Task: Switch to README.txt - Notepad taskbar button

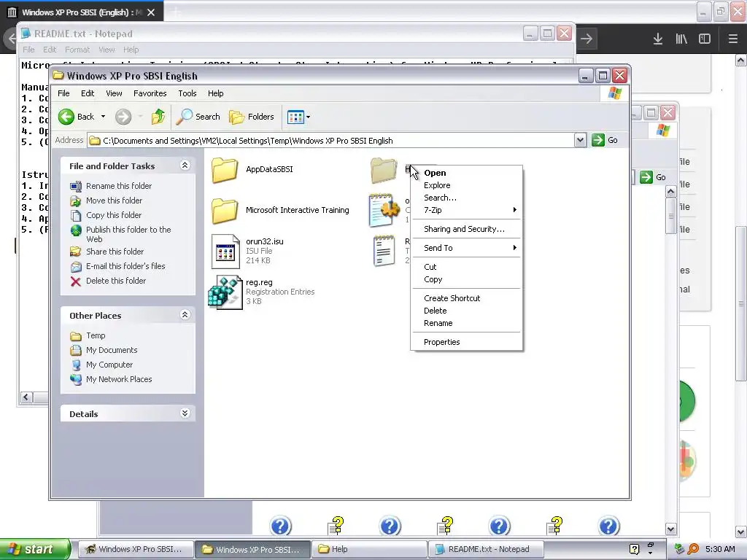Action: (487, 549)
